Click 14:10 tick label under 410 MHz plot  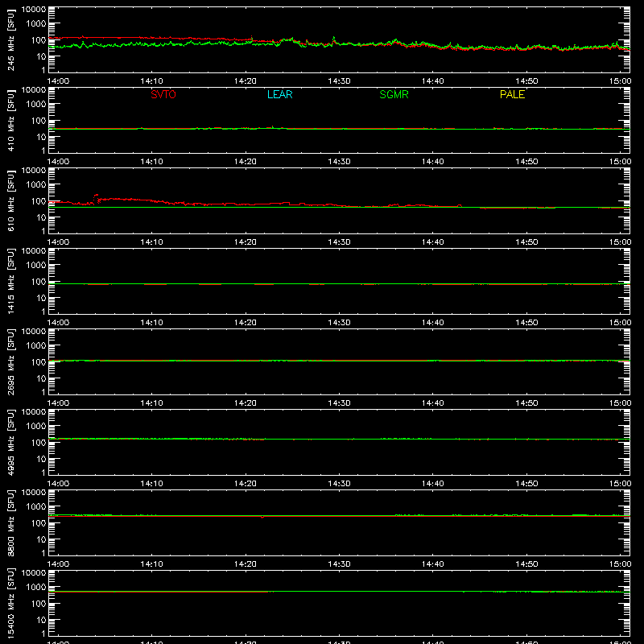point(151,162)
